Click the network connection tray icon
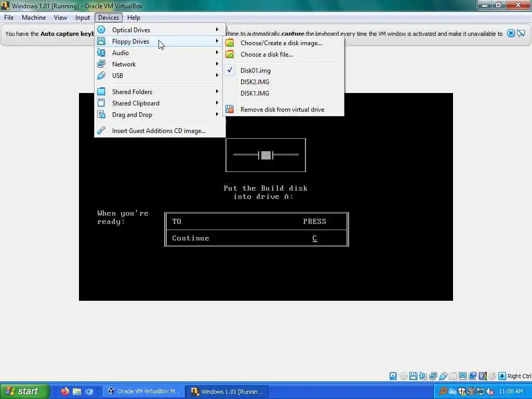This screenshot has height=399, width=532. point(481,391)
